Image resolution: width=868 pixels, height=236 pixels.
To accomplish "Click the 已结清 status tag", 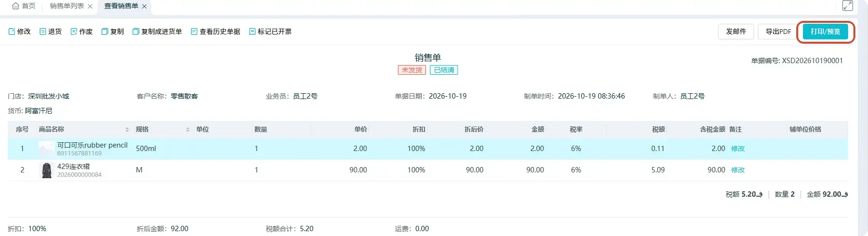I will pyautogui.click(x=444, y=70).
